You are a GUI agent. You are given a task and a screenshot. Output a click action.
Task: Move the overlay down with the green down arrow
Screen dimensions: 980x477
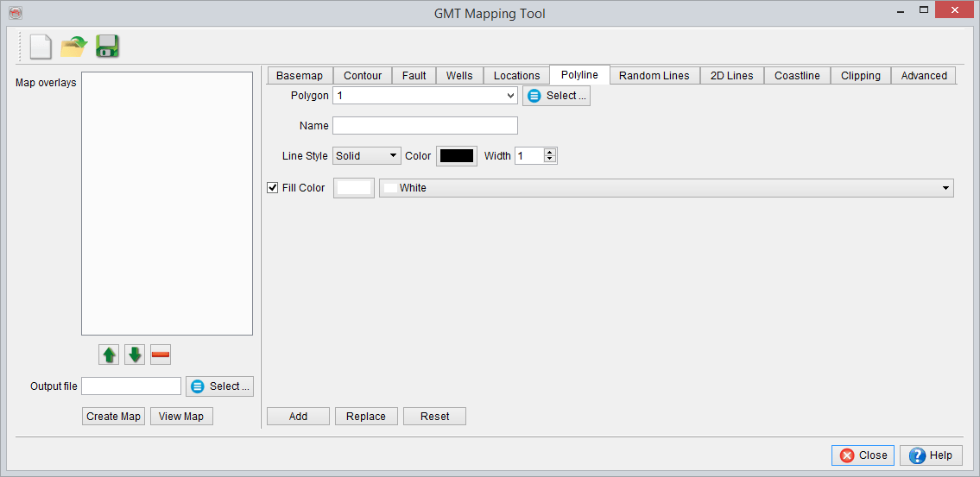pos(135,355)
